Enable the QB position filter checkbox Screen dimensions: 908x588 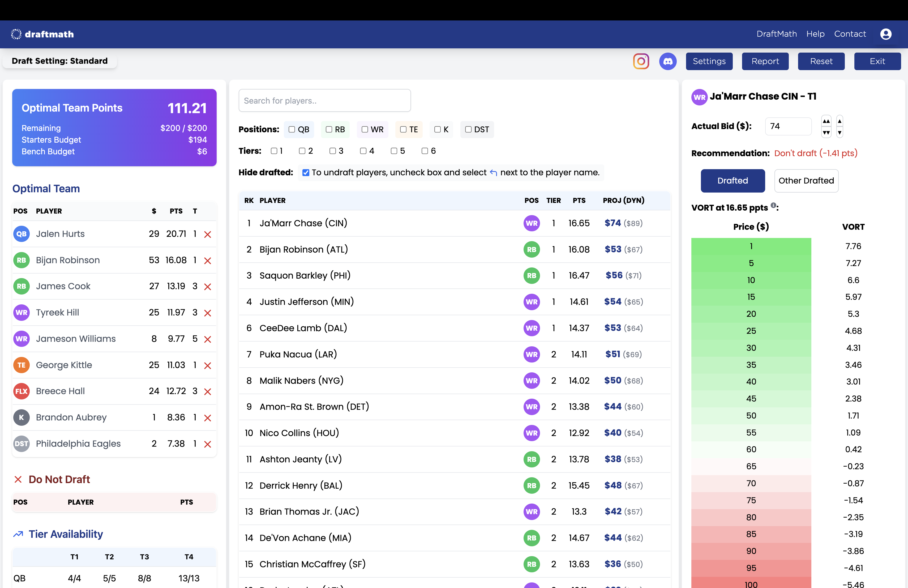coord(292,130)
